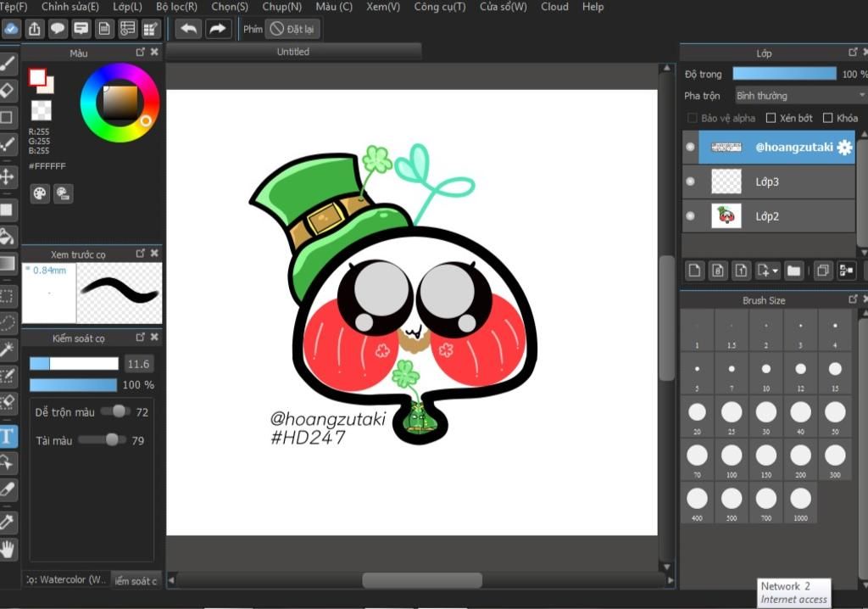Screen dimensions: 868x609
Task: Open the Chỉnh sửa(E) menu
Action: click(x=70, y=7)
